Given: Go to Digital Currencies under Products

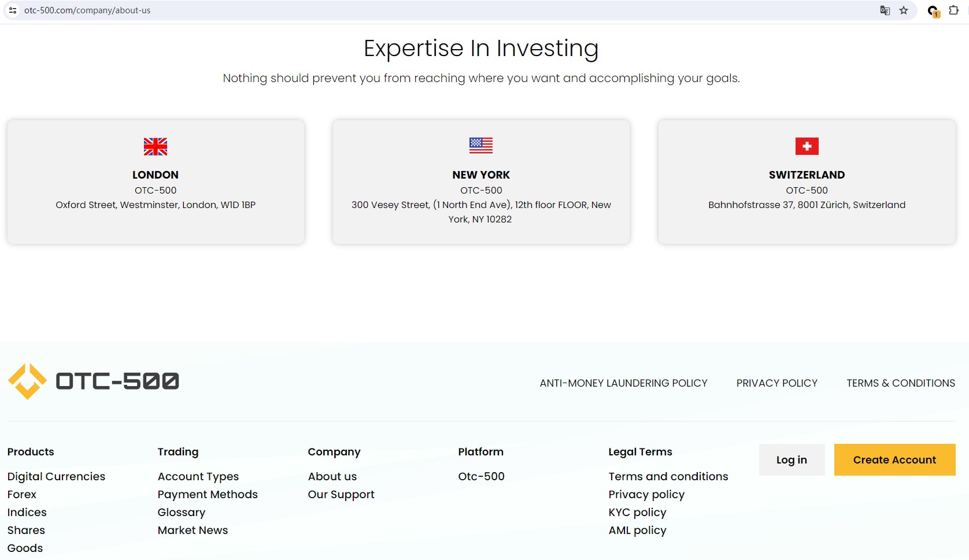Looking at the screenshot, I should coord(56,476).
